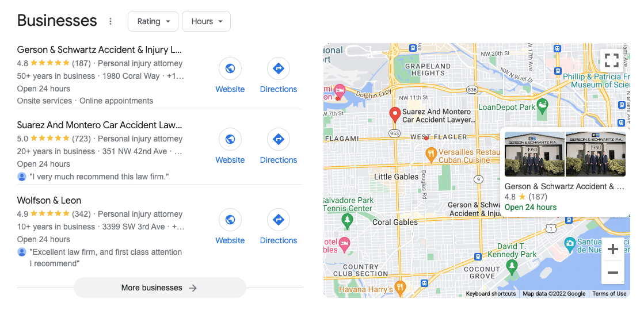The height and width of the screenshot is (314, 644).
Task: Zoom in on the map
Action: pyautogui.click(x=613, y=249)
